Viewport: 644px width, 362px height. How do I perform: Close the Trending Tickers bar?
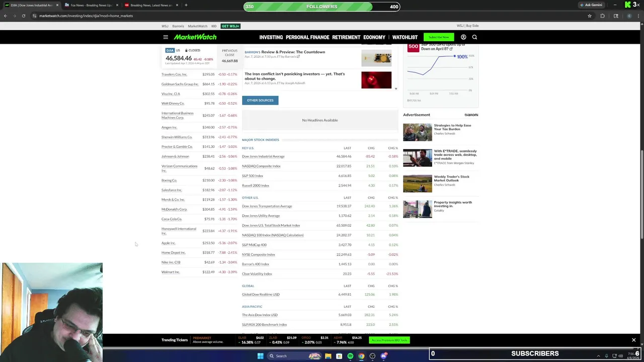coord(633,340)
